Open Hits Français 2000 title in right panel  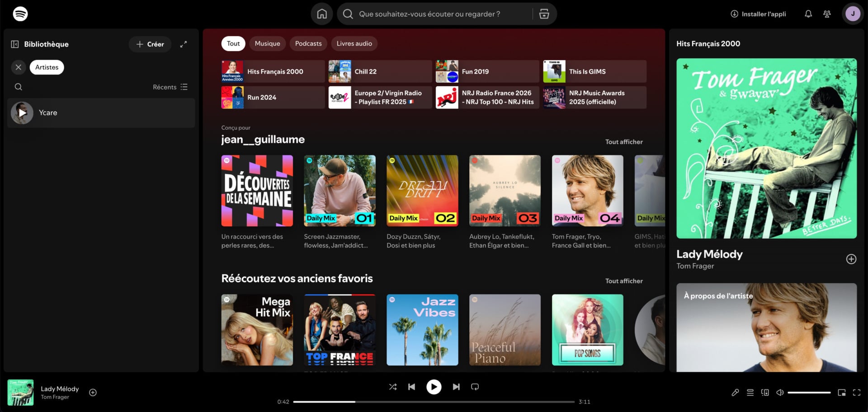coord(708,44)
